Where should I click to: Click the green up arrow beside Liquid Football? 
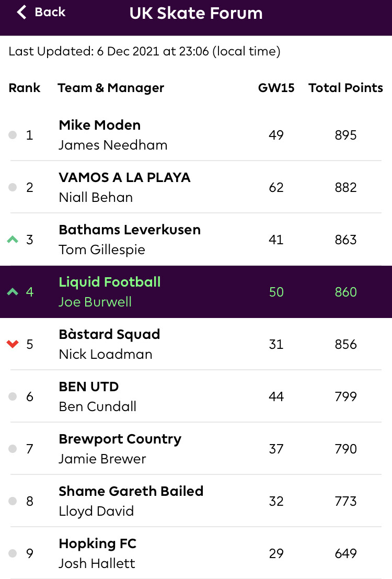pos(13,292)
